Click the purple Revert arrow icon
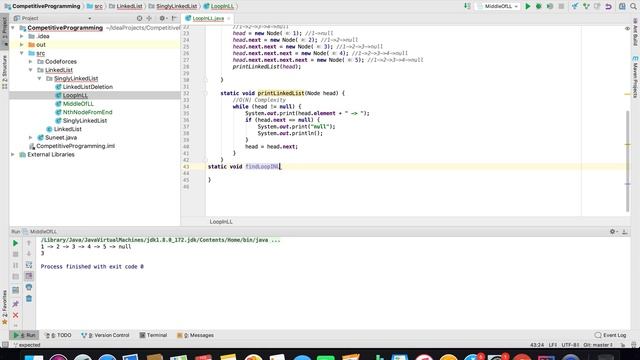This screenshot has height=360, width=640. click(x=608, y=6)
